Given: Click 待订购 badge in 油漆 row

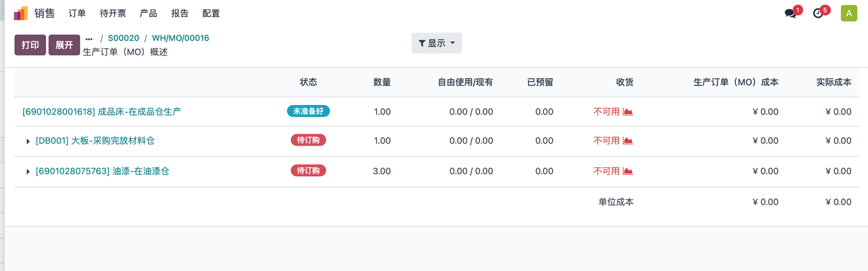Looking at the screenshot, I should point(309,171).
